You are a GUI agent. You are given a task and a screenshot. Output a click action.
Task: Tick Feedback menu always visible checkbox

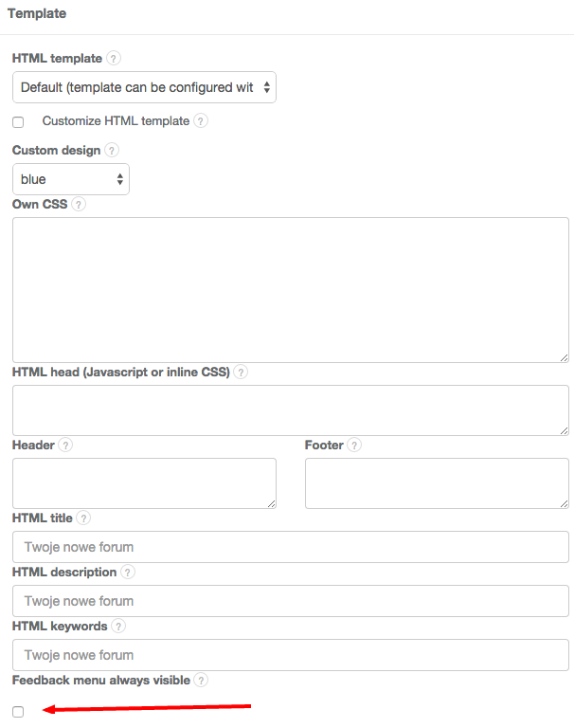(x=18, y=712)
